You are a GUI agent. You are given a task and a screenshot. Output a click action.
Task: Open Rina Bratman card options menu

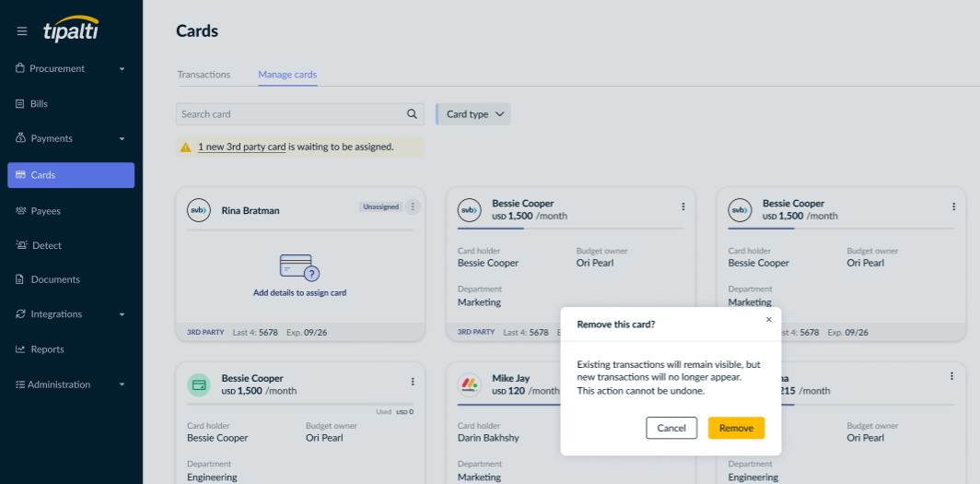click(x=413, y=207)
